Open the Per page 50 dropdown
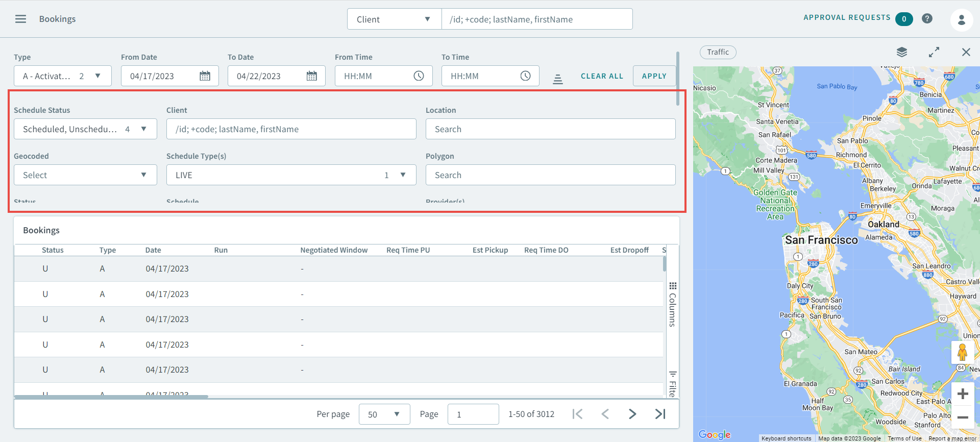The height and width of the screenshot is (442, 980). tap(384, 414)
